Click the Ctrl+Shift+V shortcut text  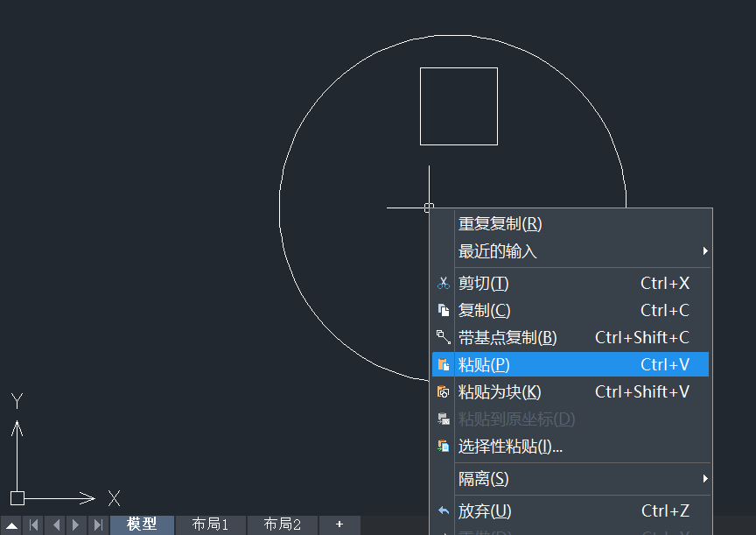coord(642,391)
